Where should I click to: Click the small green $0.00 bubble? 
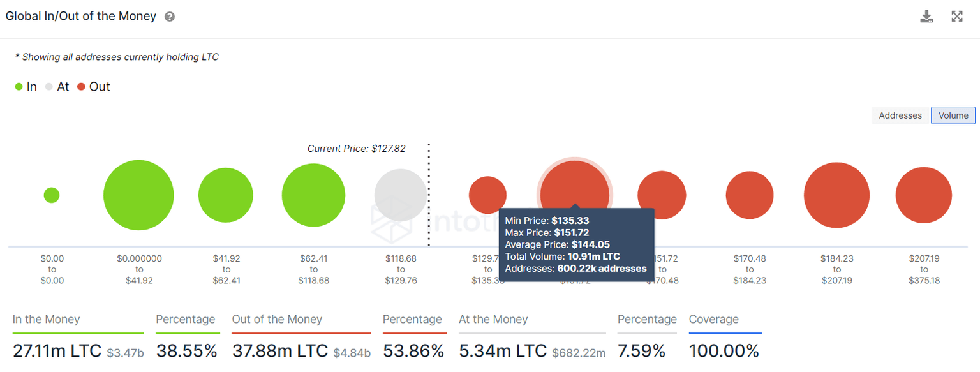pos(52,195)
